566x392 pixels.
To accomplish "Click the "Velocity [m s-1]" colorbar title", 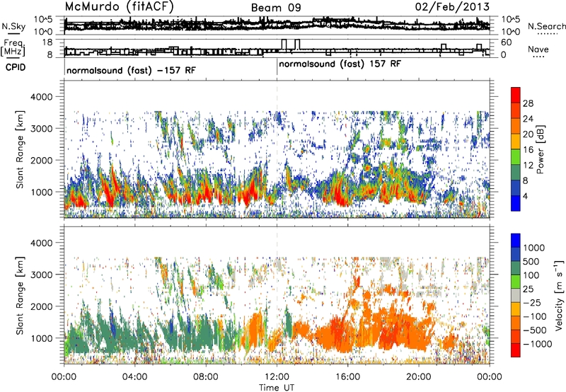I will [559, 295].
